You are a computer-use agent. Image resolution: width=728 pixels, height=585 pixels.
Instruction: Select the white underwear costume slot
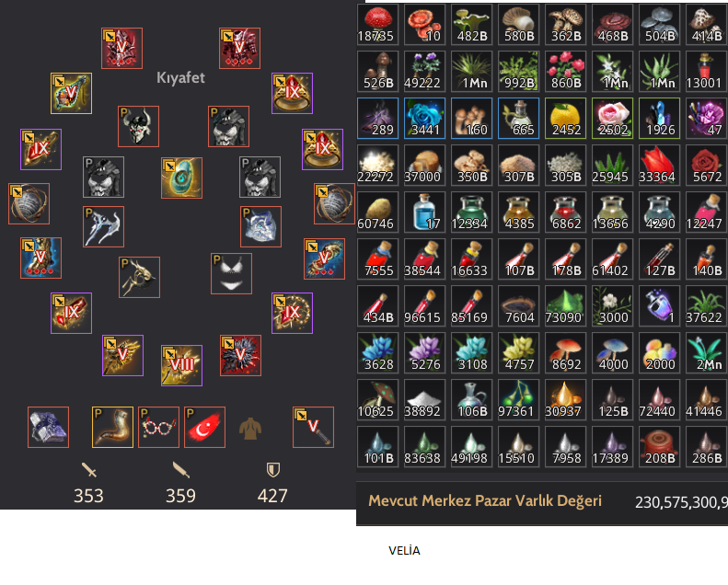(231, 274)
